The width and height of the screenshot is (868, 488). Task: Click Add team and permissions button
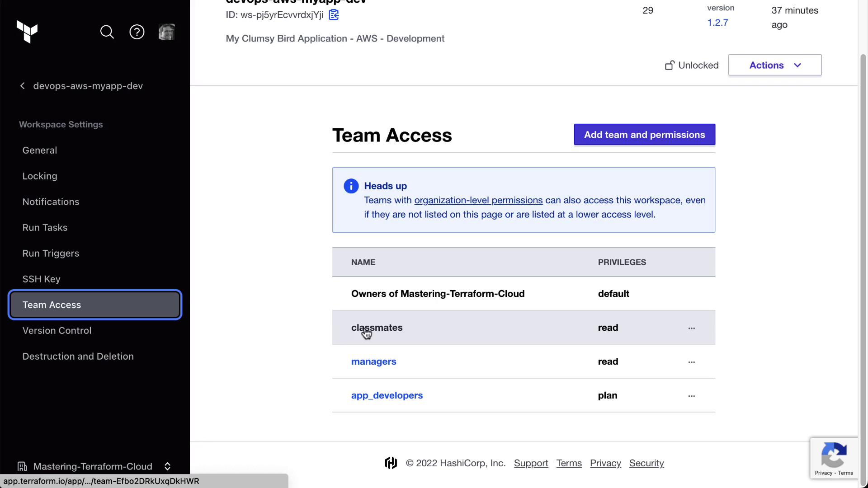[x=644, y=135]
